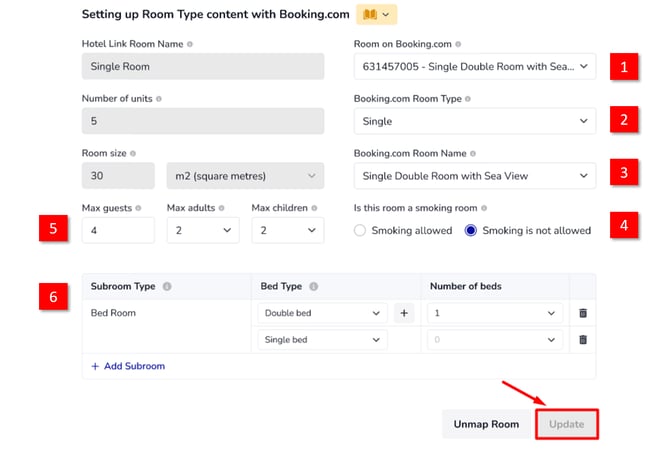670x449 pixels.
Task: Click the plus button beside Double bed
Action: pyautogui.click(x=404, y=313)
